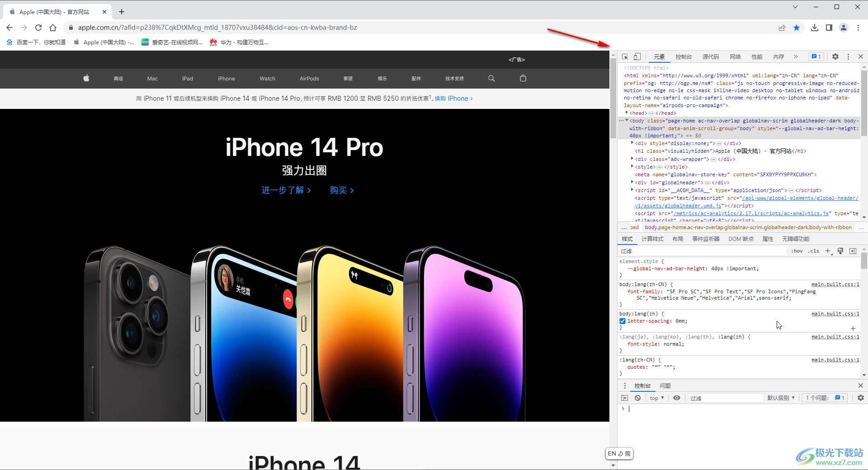The image size is (868, 470).
Task: Close the DevTools panel
Action: click(861, 56)
